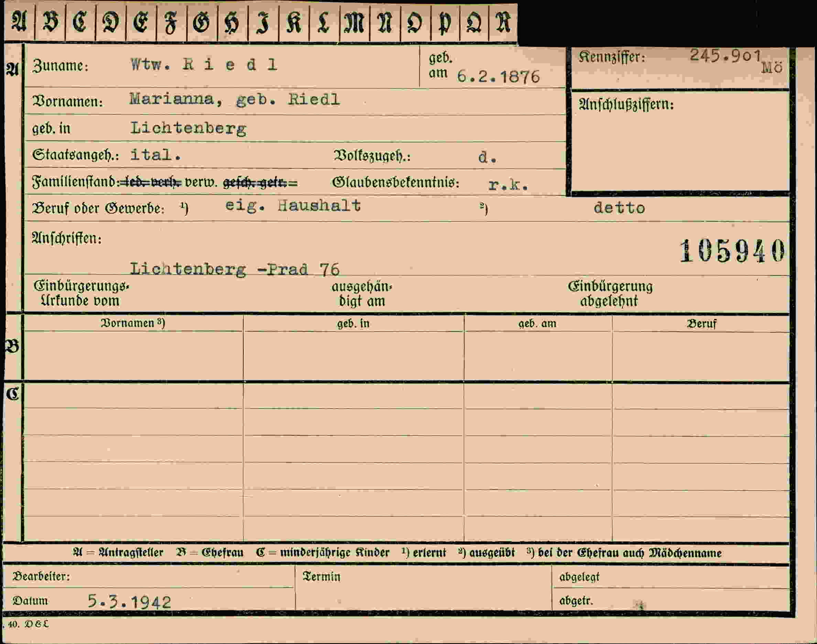The height and width of the screenshot is (644, 817).
Task: Click the 'Mö' suffix after the Kennziffer
Action: point(772,68)
